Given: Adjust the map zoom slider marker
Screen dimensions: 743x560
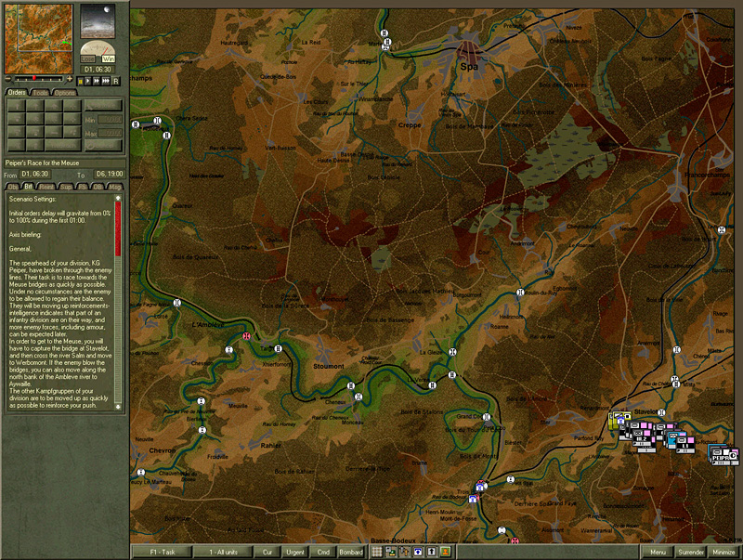Looking at the screenshot, I should click(34, 78).
